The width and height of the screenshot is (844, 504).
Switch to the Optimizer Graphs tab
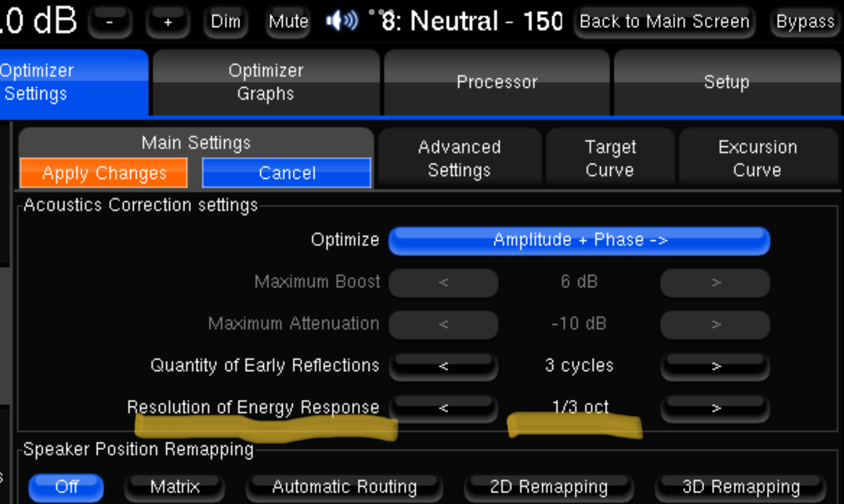coord(266,82)
